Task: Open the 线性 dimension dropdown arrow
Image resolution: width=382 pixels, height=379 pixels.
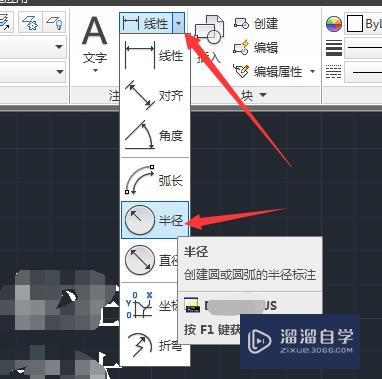Action: [x=179, y=23]
